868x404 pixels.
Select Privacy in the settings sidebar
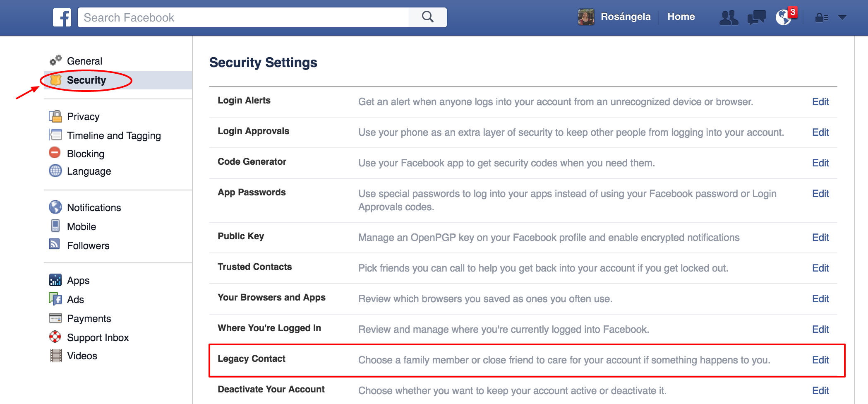[x=83, y=117]
